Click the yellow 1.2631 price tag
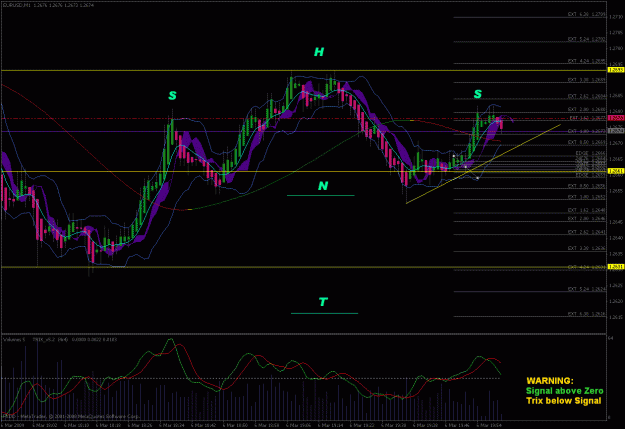 (x=616, y=267)
